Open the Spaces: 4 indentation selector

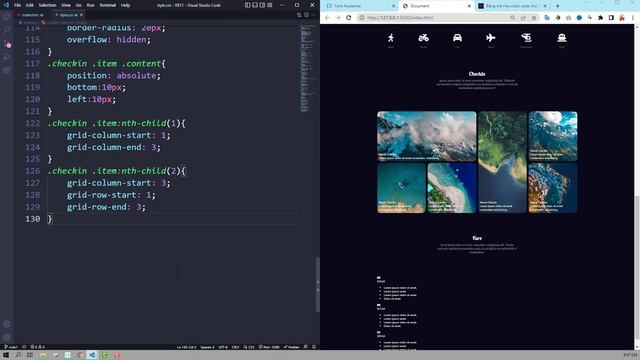pos(207,347)
